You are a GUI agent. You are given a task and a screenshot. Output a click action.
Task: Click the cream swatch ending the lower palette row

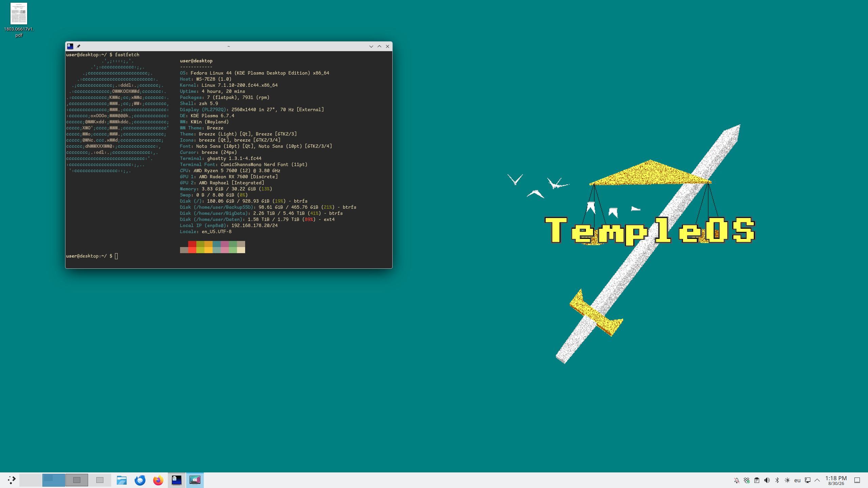point(241,250)
